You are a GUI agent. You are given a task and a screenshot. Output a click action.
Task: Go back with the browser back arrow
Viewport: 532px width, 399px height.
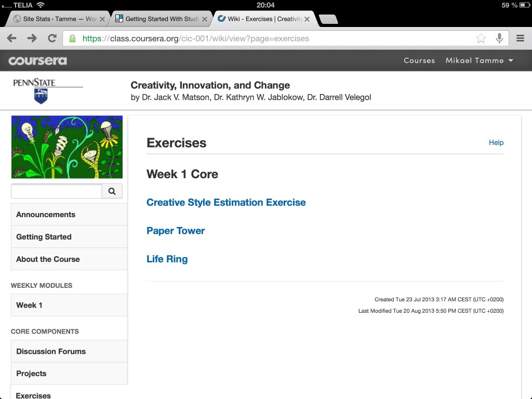click(x=12, y=38)
